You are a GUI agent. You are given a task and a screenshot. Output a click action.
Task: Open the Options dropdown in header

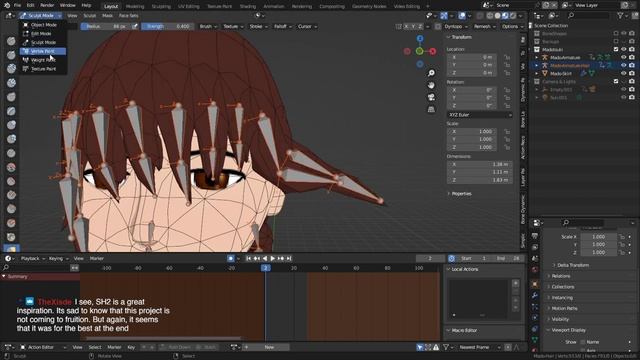click(x=512, y=26)
